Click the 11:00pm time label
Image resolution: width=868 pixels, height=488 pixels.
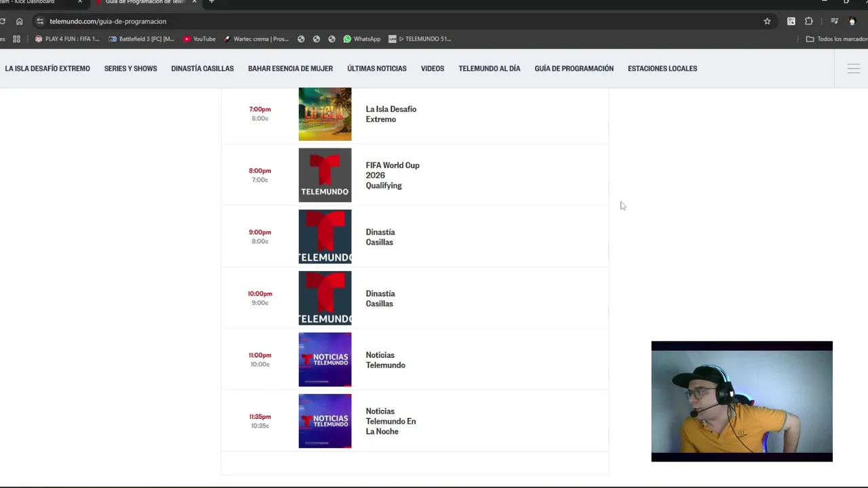(x=260, y=355)
